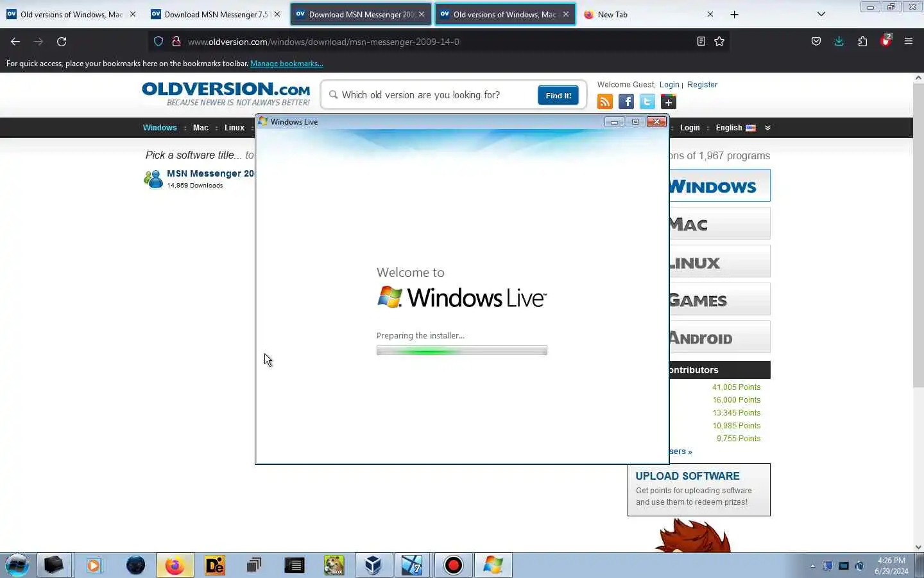
Task: Go back using the browser back arrow
Action: tap(15, 42)
